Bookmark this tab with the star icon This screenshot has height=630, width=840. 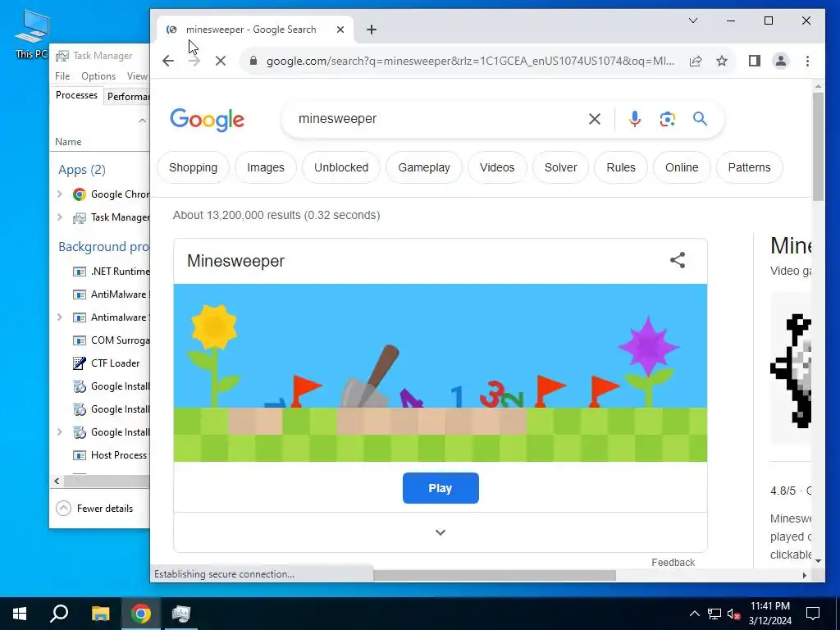[722, 61]
